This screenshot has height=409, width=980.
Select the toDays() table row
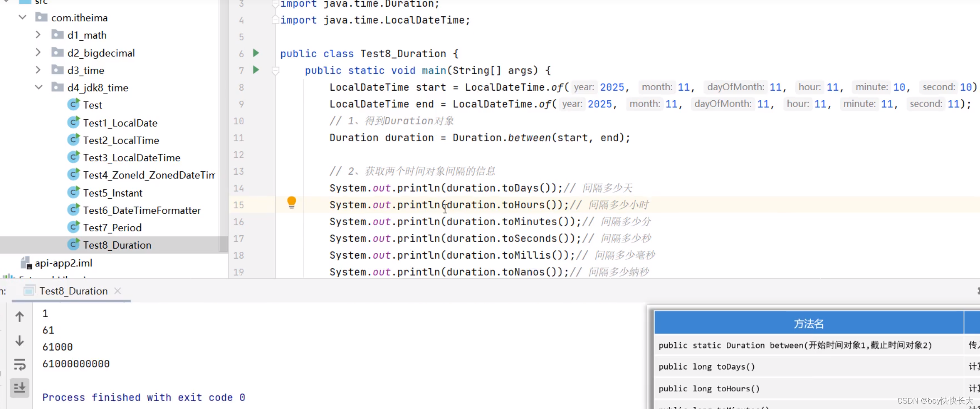[x=809, y=367]
